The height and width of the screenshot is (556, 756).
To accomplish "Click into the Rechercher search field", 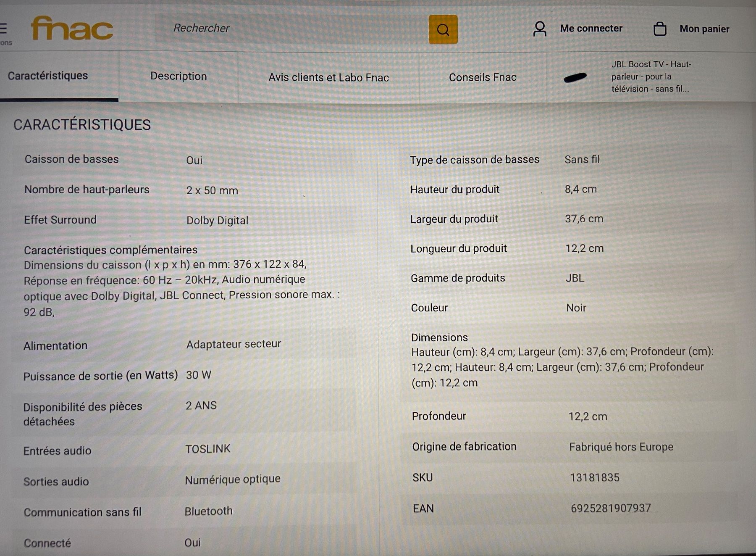I will click(292, 29).
